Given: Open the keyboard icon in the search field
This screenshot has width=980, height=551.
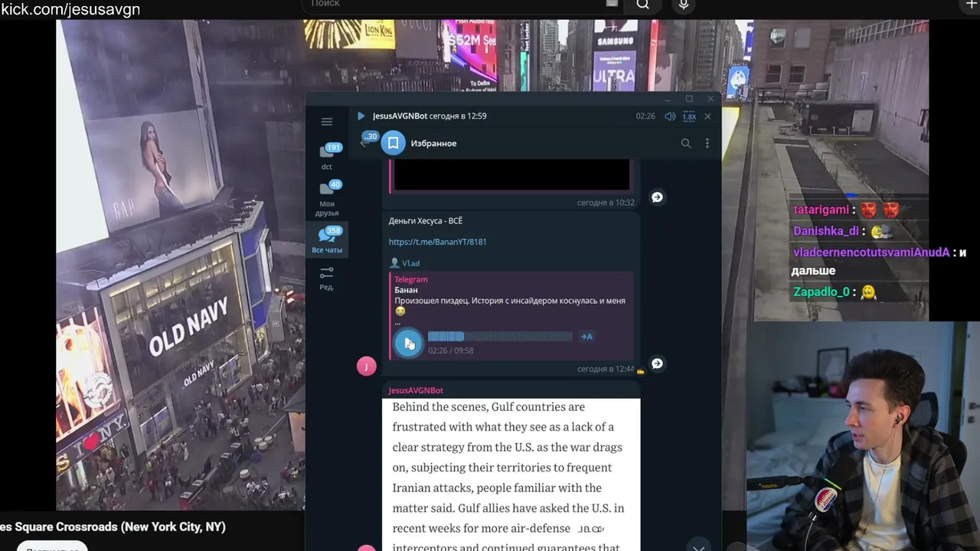Looking at the screenshot, I should point(612,4).
